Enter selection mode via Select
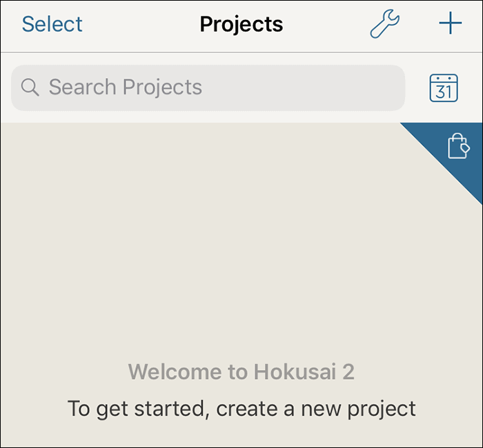The image size is (483, 448). click(x=52, y=24)
